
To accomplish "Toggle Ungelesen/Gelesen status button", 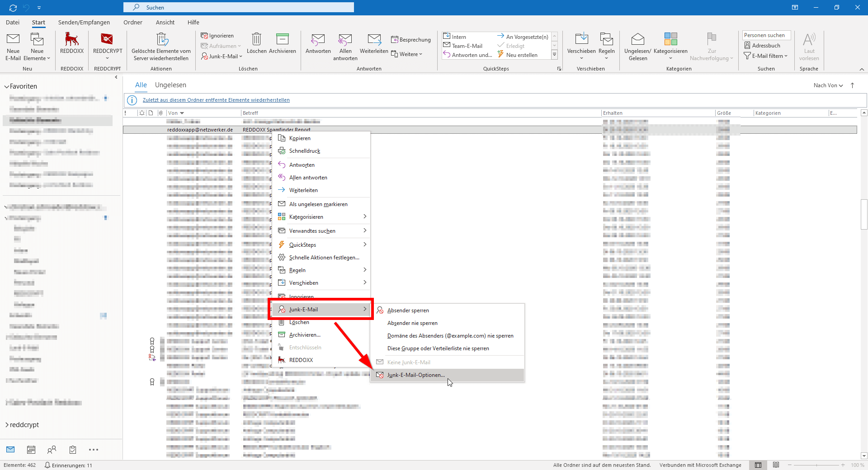I will pos(637,46).
